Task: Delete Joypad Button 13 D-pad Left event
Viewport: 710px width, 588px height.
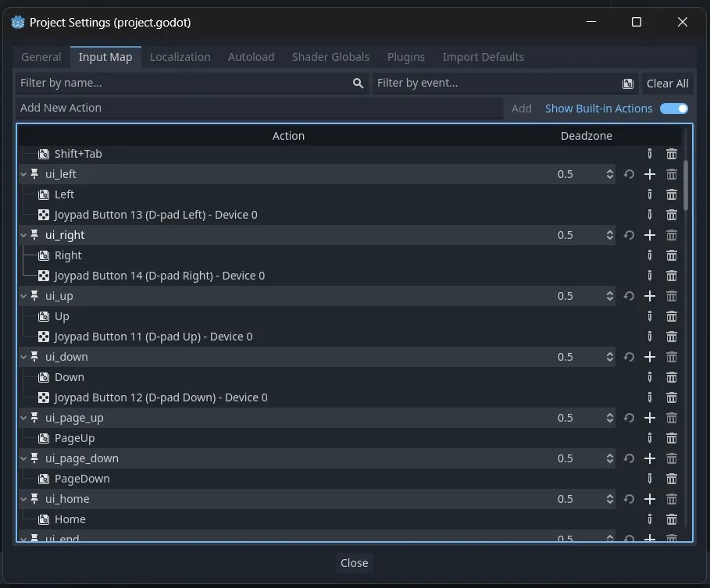Action: (672, 215)
